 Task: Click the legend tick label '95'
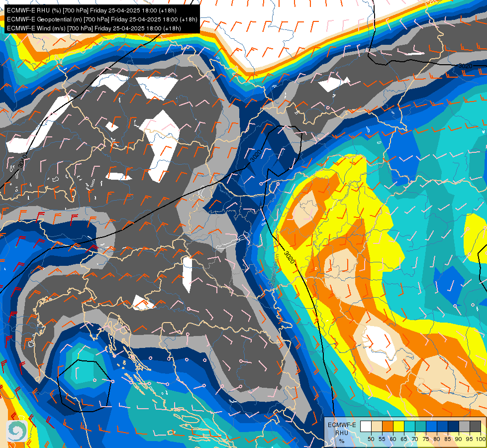[469, 439]
